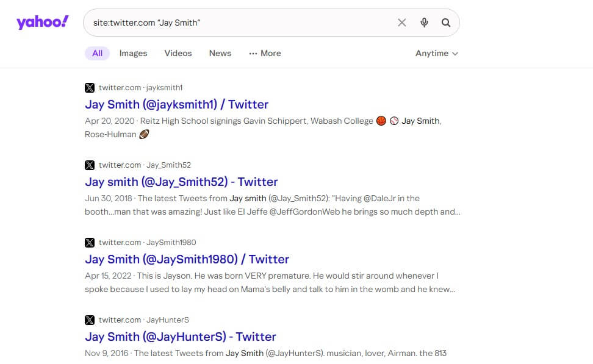Clear the search query with X icon
This screenshot has height=364, width=593.
pyautogui.click(x=402, y=23)
